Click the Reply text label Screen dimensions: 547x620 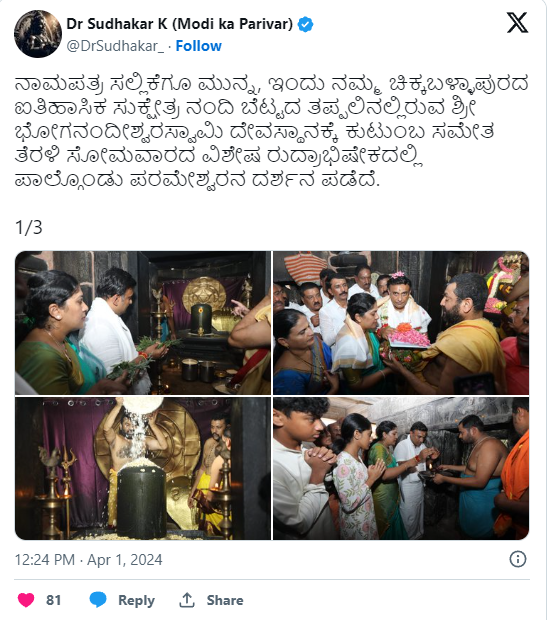(136, 600)
